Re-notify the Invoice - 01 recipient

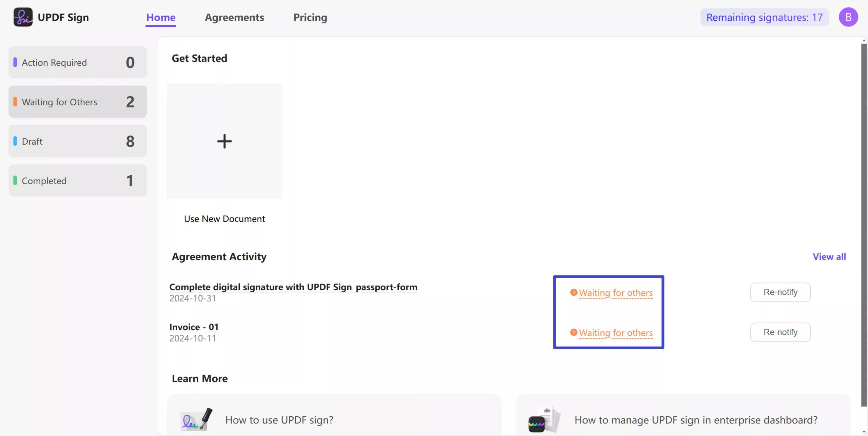pyautogui.click(x=780, y=332)
